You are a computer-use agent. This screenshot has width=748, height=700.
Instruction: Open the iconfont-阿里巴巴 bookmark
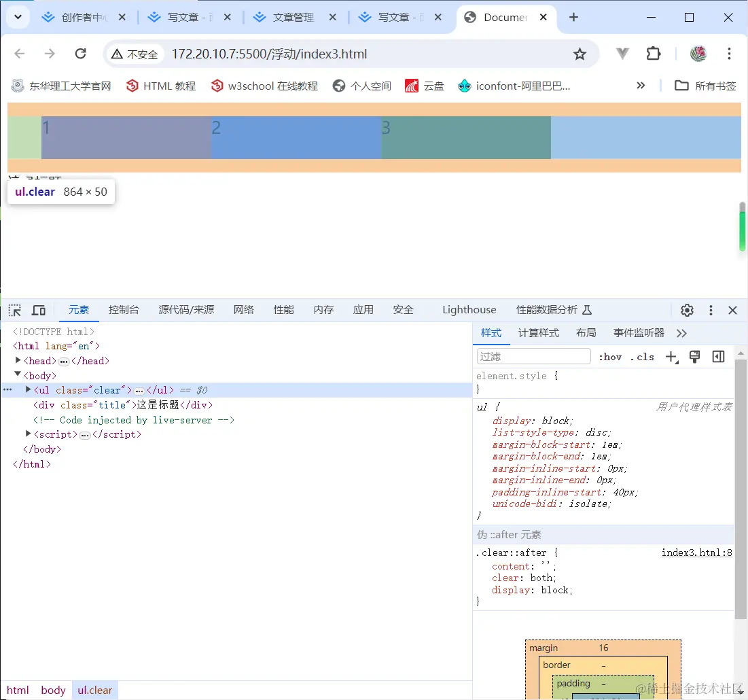point(514,86)
